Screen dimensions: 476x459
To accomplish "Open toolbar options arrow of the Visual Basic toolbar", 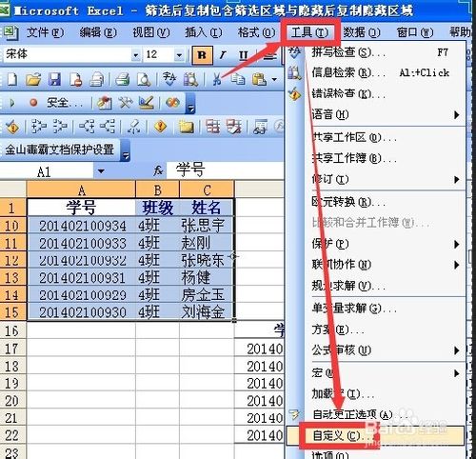I will click(190, 104).
